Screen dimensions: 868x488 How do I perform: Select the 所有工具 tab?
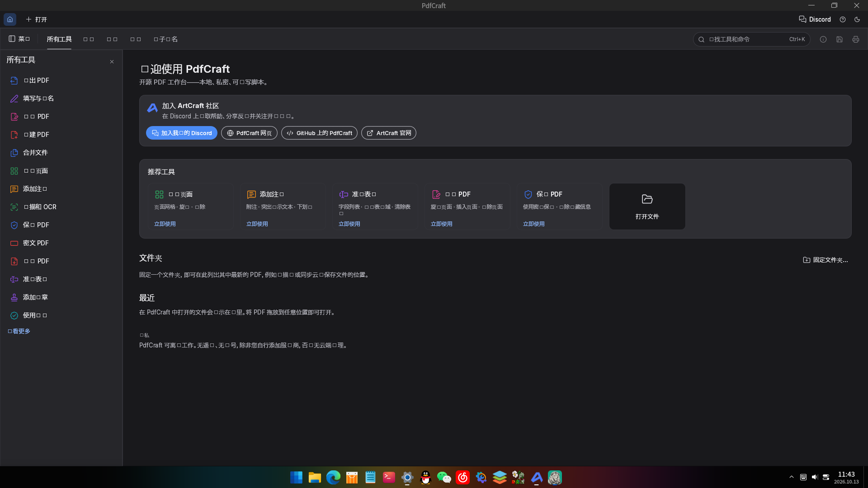59,39
